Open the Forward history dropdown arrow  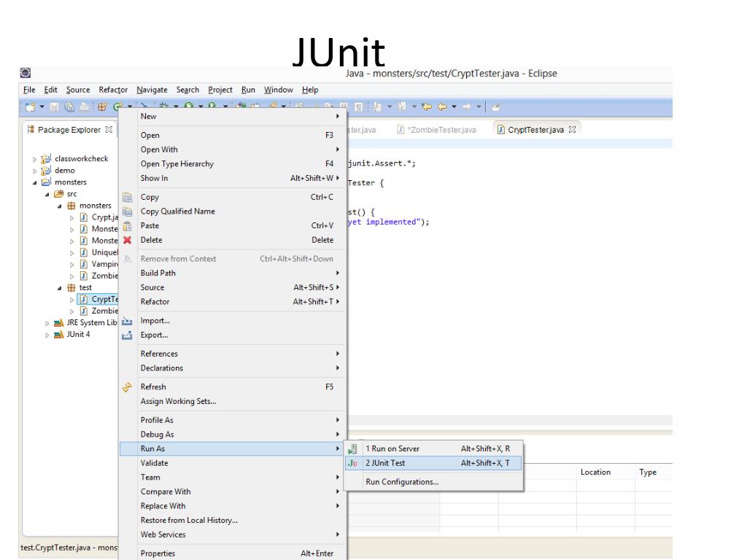479,106
